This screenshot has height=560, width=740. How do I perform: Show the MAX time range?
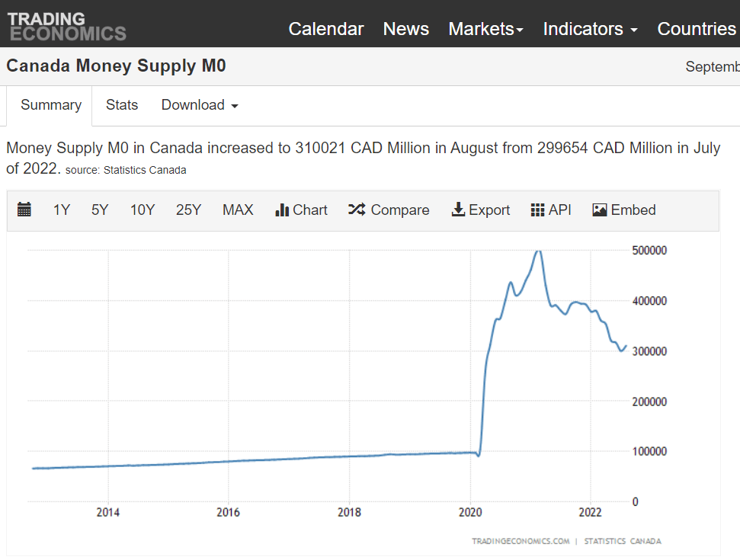point(238,210)
